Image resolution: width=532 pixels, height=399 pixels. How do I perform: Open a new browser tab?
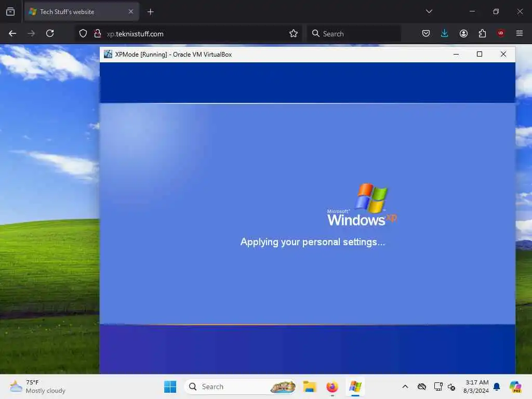tap(151, 12)
